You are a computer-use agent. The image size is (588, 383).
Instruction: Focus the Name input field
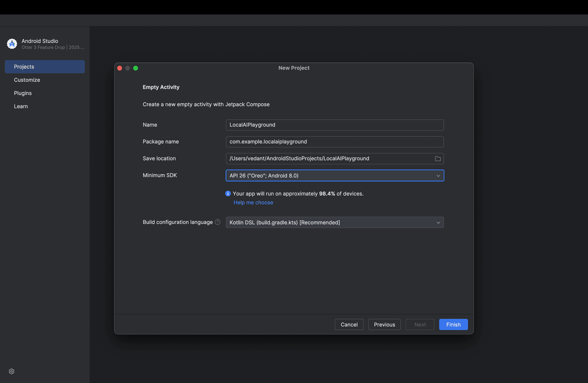point(335,125)
